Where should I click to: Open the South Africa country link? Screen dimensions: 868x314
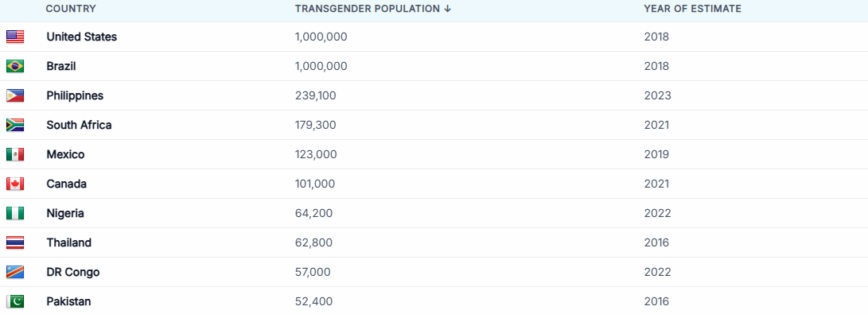click(79, 125)
